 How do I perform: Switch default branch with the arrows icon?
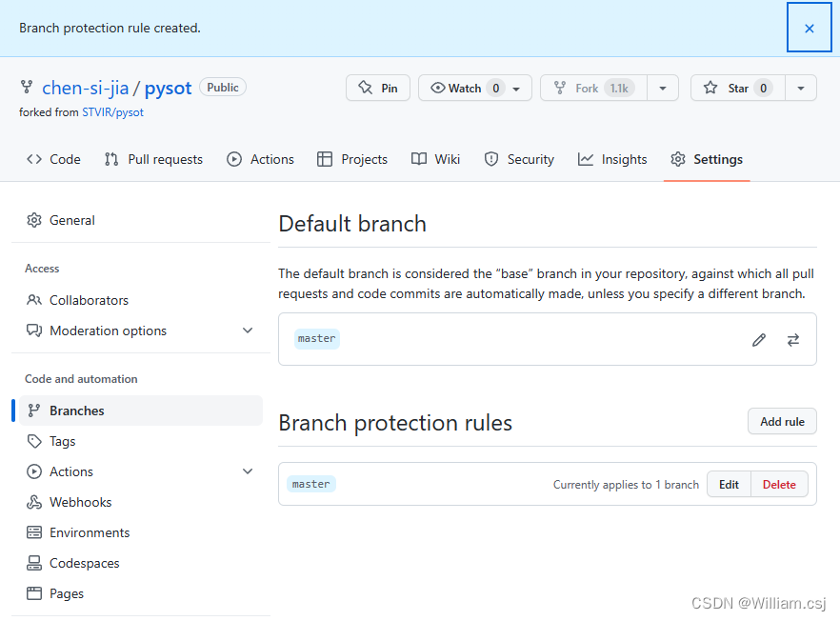[x=793, y=340]
